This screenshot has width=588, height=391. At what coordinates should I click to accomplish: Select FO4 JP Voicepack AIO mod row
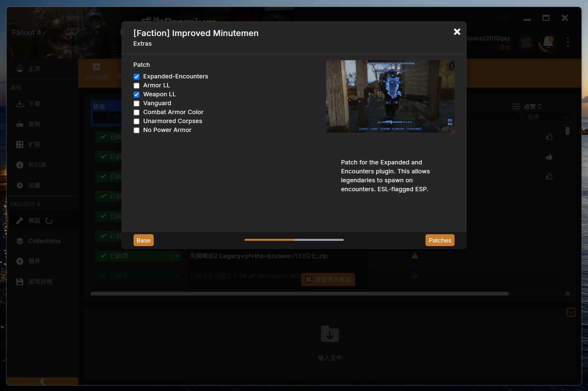[x=245, y=276]
